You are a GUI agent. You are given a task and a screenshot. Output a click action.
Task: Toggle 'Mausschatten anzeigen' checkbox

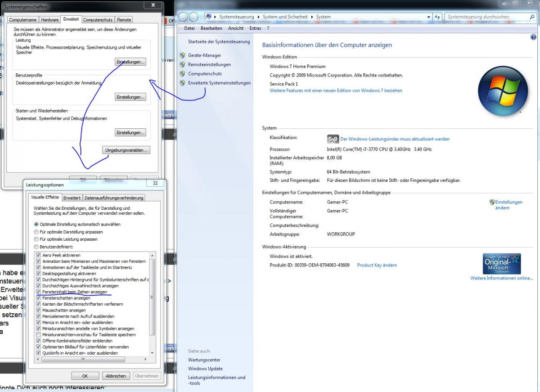[39, 310]
